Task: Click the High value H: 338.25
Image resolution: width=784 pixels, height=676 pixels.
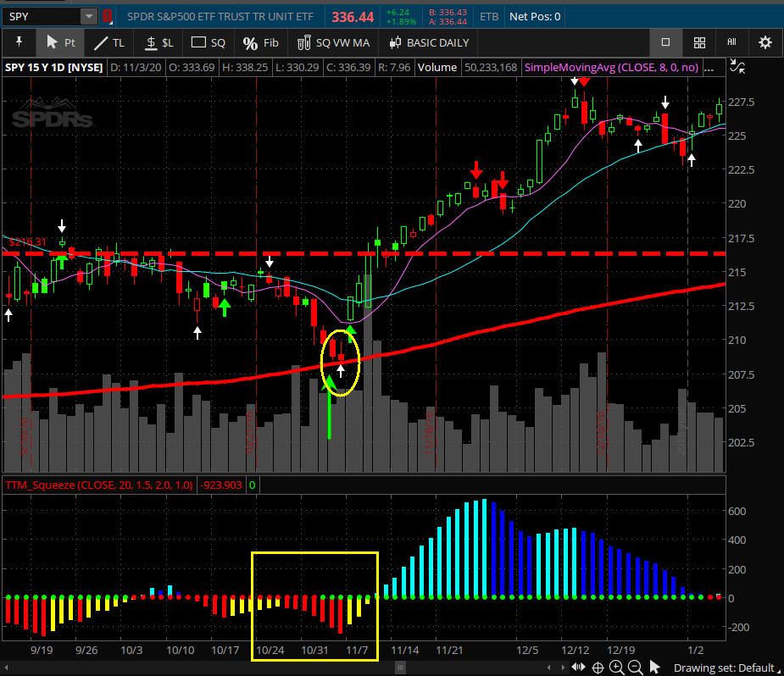Action: coord(245,68)
